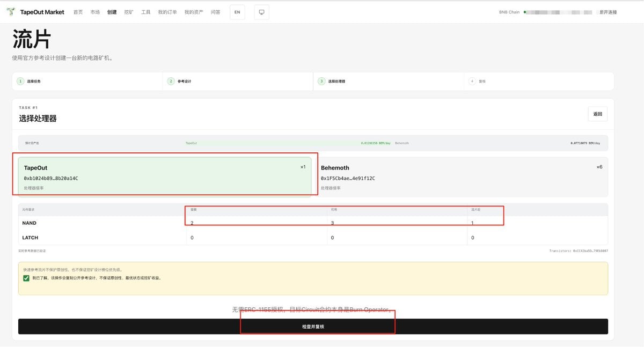Viewport: 644px width, 347px height.
Task: Click the 返回 back button
Action: click(x=598, y=114)
